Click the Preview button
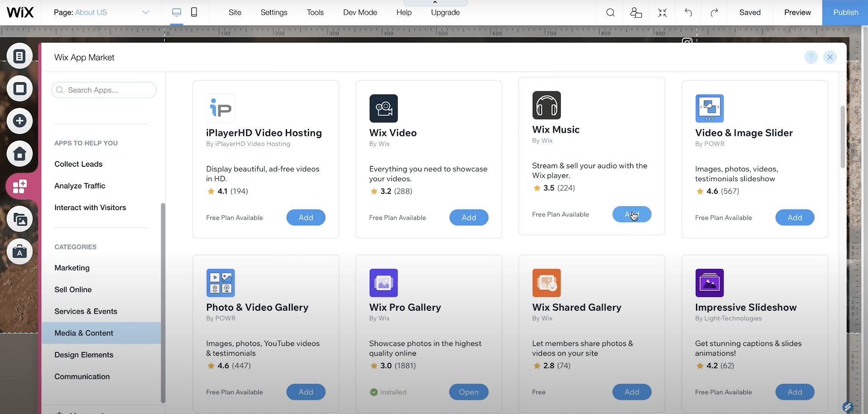Screen dimensions: 868x414 797,13
